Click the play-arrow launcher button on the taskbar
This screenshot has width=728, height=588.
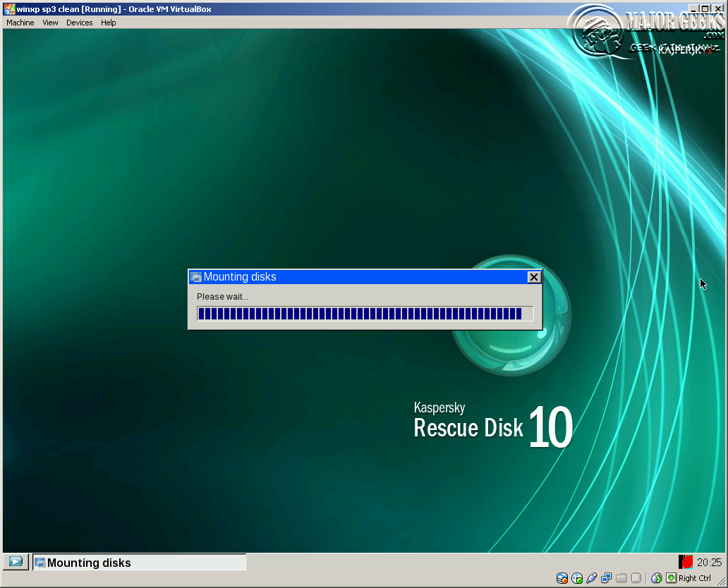coord(15,562)
